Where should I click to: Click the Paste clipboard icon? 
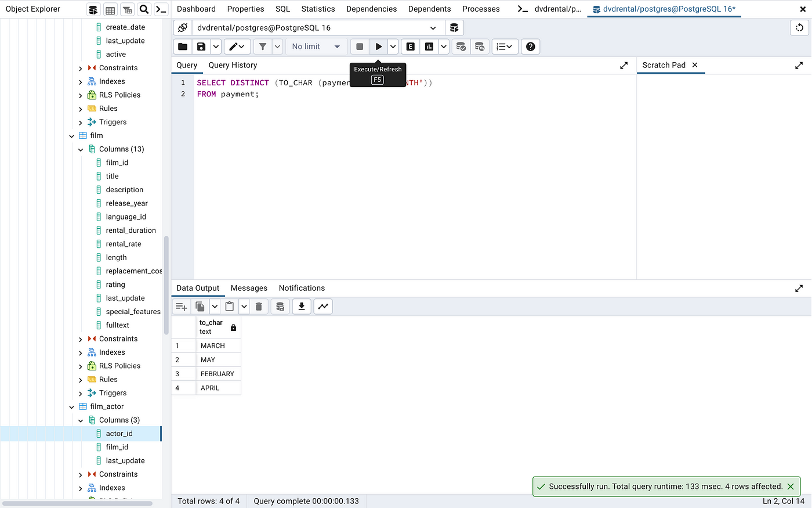tap(230, 307)
